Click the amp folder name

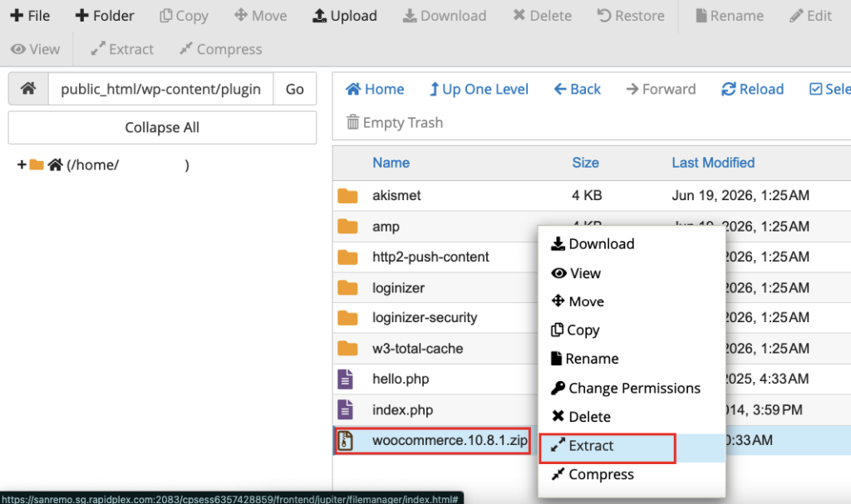(x=386, y=227)
